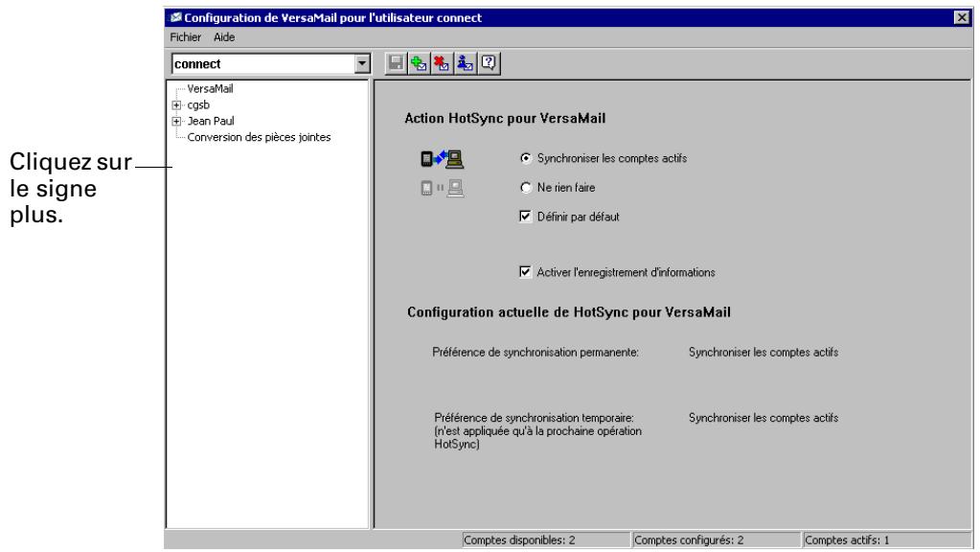The image size is (980, 552).
Task: Click the temporary preference value Synchroniser les comptes actifs
Action: [763, 418]
